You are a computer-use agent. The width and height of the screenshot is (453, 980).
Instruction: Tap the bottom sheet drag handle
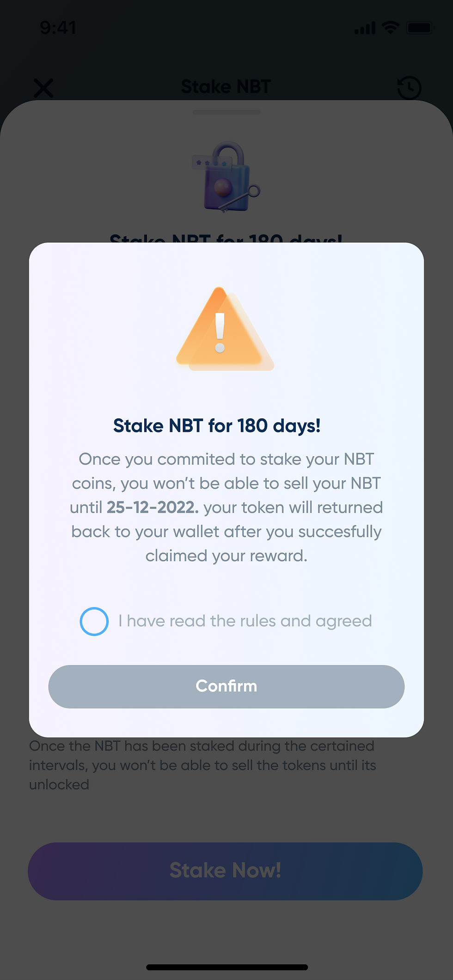(x=226, y=112)
